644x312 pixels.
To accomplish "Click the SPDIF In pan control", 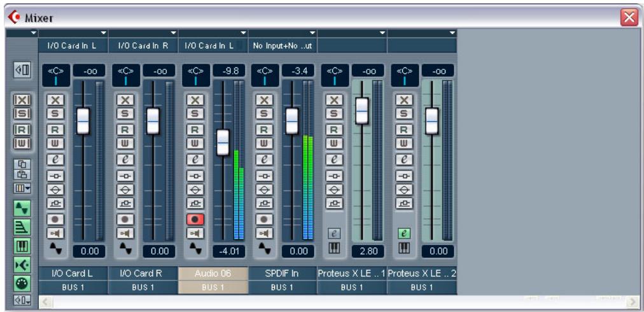I will pyautogui.click(x=265, y=75).
